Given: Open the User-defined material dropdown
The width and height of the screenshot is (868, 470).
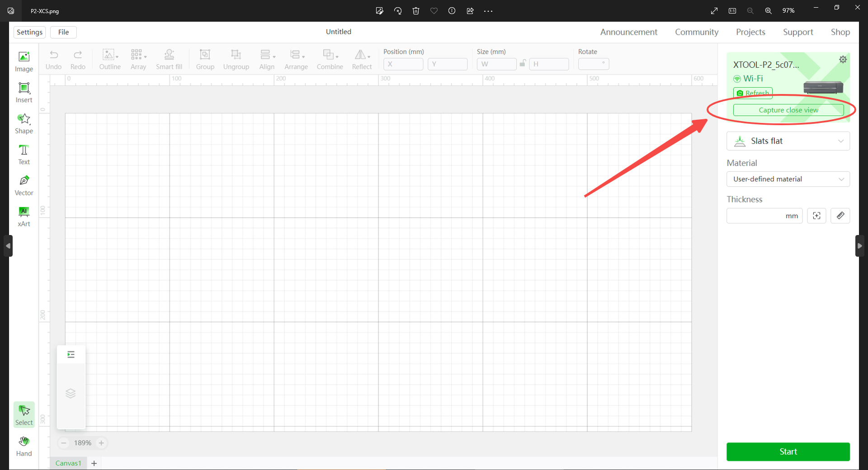Looking at the screenshot, I should click(x=788, y=179).
